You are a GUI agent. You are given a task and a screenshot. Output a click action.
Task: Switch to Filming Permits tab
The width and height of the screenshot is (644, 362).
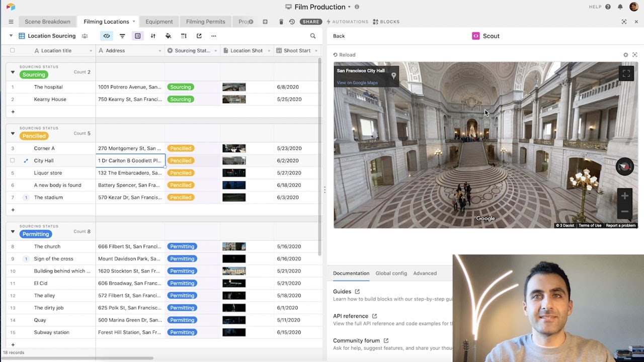coord(206,22)
